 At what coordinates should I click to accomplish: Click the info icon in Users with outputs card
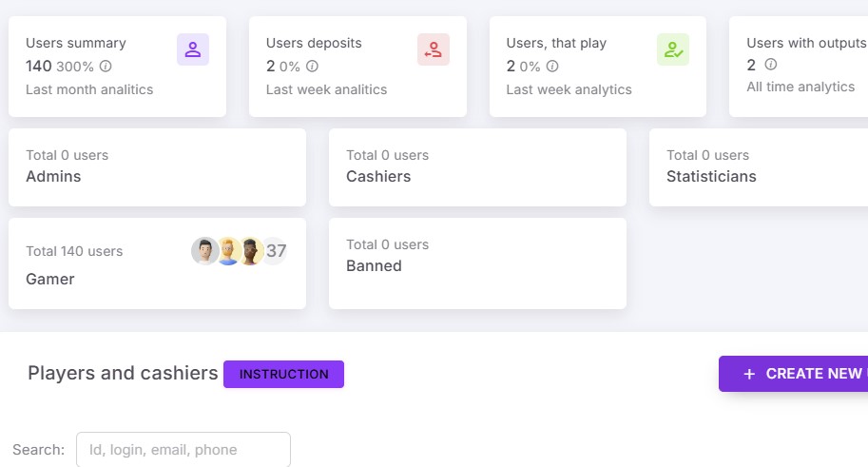point(771,65)
